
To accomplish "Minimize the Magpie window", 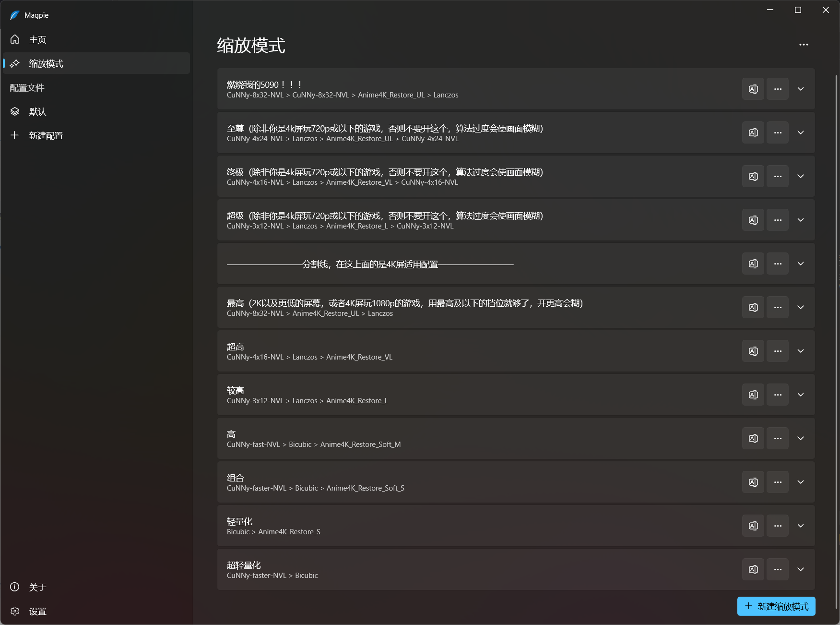I will tap(770, 10).
